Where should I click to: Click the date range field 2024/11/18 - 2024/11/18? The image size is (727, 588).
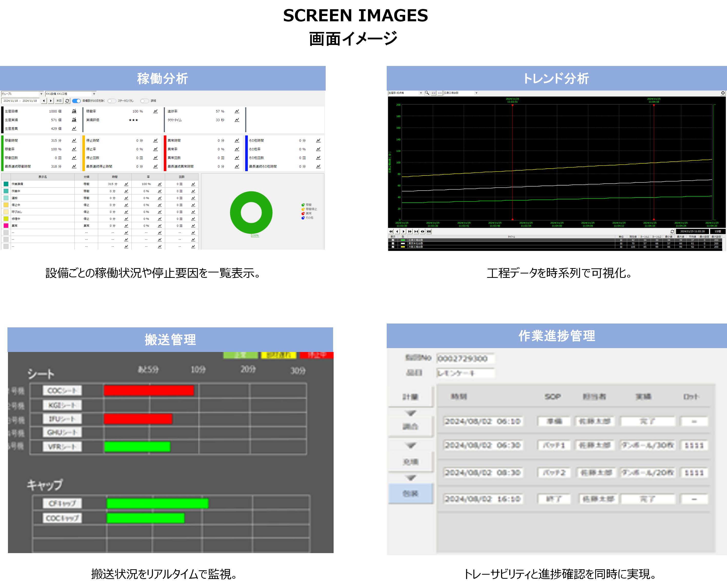(x=20, y=101)
